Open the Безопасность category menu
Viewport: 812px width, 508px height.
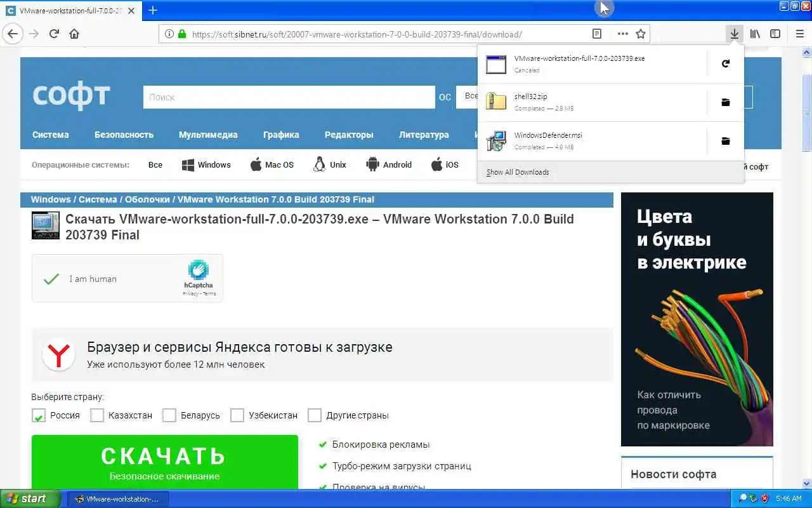click(124, 135)
